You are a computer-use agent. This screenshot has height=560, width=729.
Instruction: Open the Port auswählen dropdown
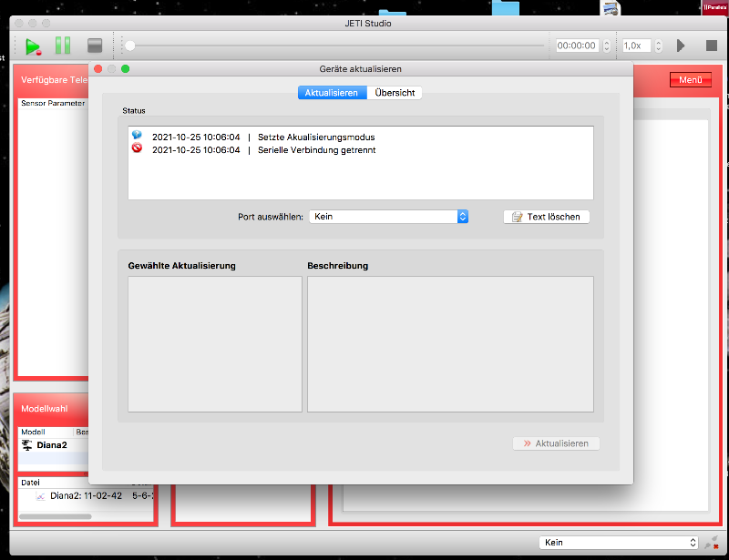pos(389,217)
